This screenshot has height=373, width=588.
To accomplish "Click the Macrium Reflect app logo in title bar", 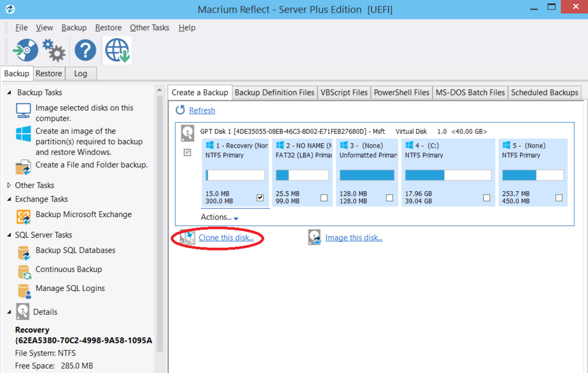I will pos(10,9).
